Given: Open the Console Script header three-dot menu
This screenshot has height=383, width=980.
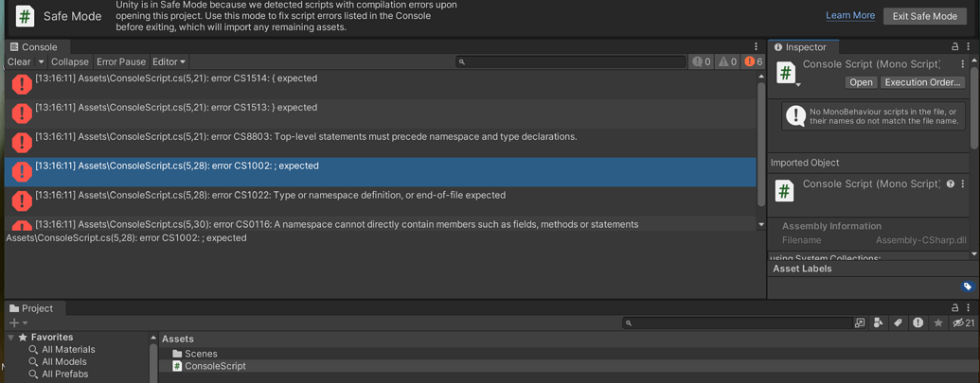Looking at the screenshot, I should [x=963, y=63].
